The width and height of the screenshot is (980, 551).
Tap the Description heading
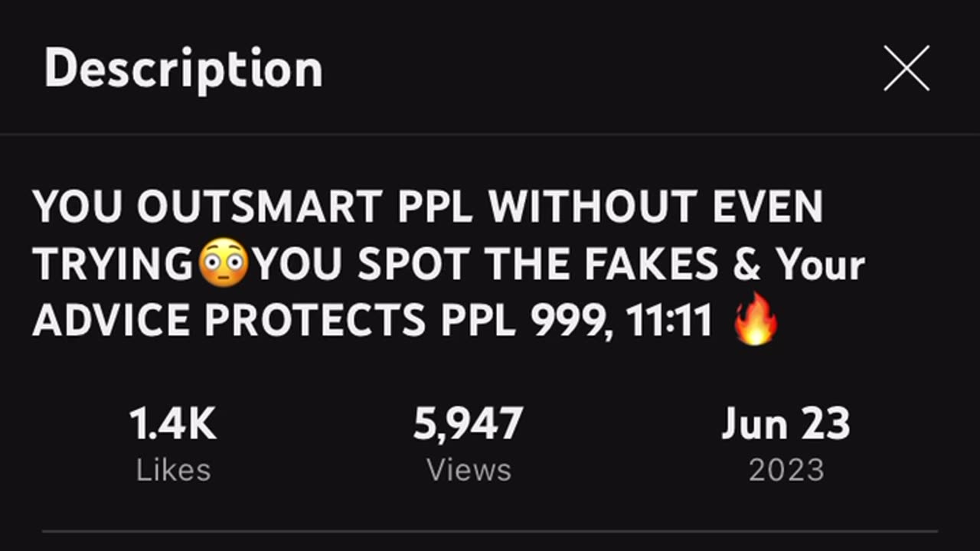tap(184, 70)
